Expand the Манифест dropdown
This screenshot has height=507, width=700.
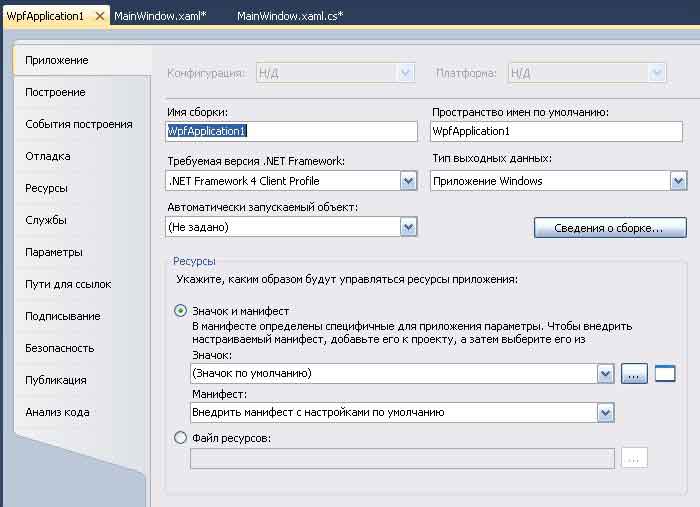(x=605, y=412)
